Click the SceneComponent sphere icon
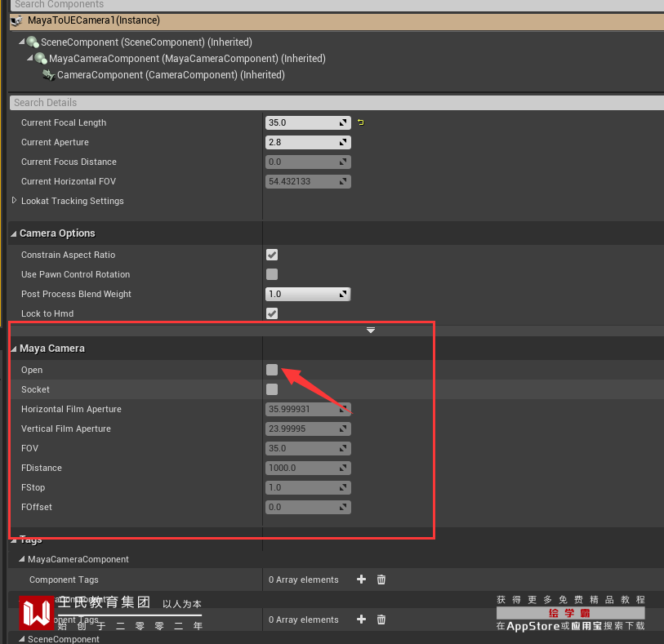This screenshot has width=664, height=644. [32, 42]
